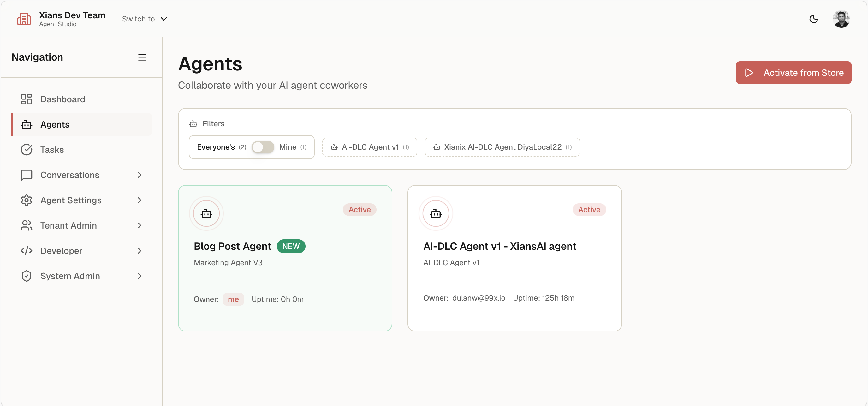The width and height of the screenshot is (868, 406).
Task: Click the Tasks checkmark circle icon
Action: pos(26,150)
